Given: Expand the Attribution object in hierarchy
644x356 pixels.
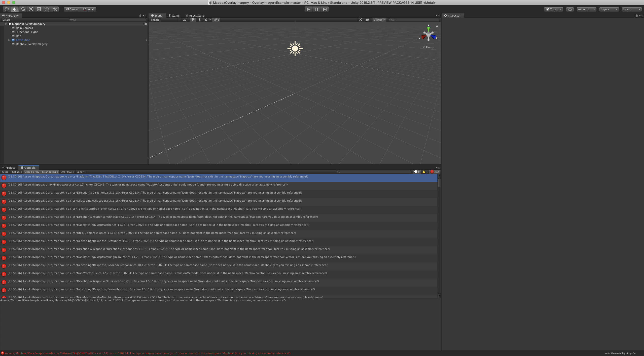Looking at the screenshot, I should click(9, 40).
